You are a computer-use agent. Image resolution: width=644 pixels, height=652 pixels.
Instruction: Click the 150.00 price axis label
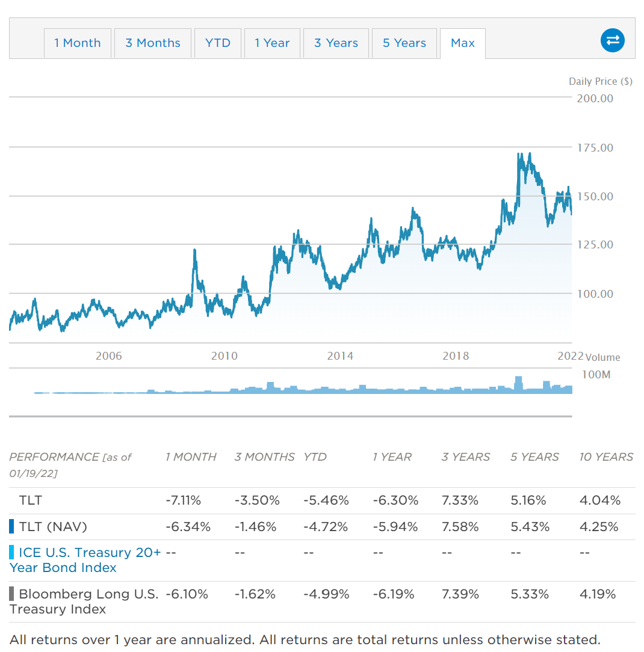point(595,196)
